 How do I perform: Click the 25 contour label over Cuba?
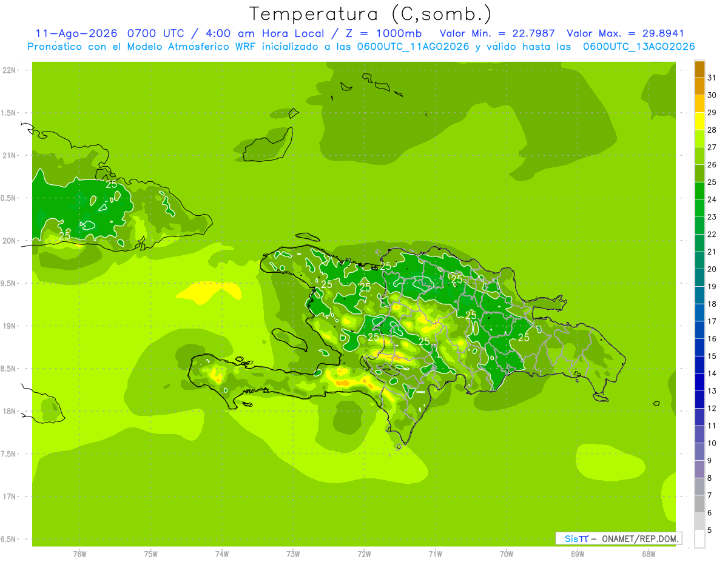coord(112,184)
